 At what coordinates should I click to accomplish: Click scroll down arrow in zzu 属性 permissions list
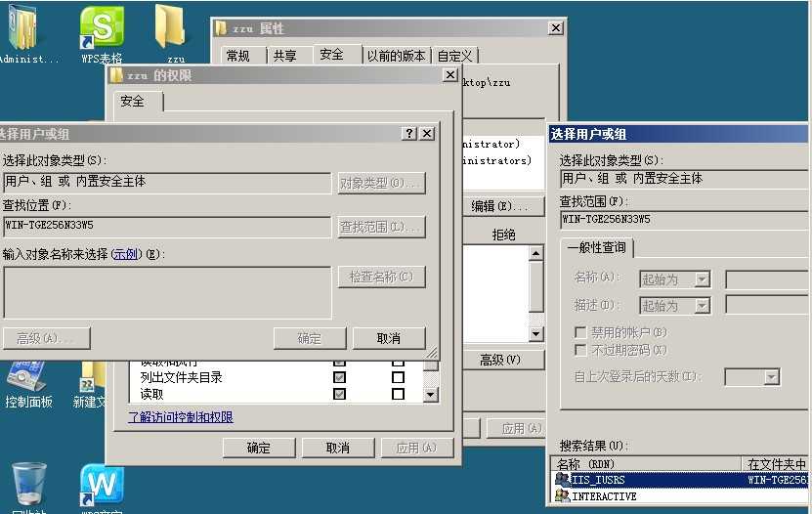click(536, 334)
